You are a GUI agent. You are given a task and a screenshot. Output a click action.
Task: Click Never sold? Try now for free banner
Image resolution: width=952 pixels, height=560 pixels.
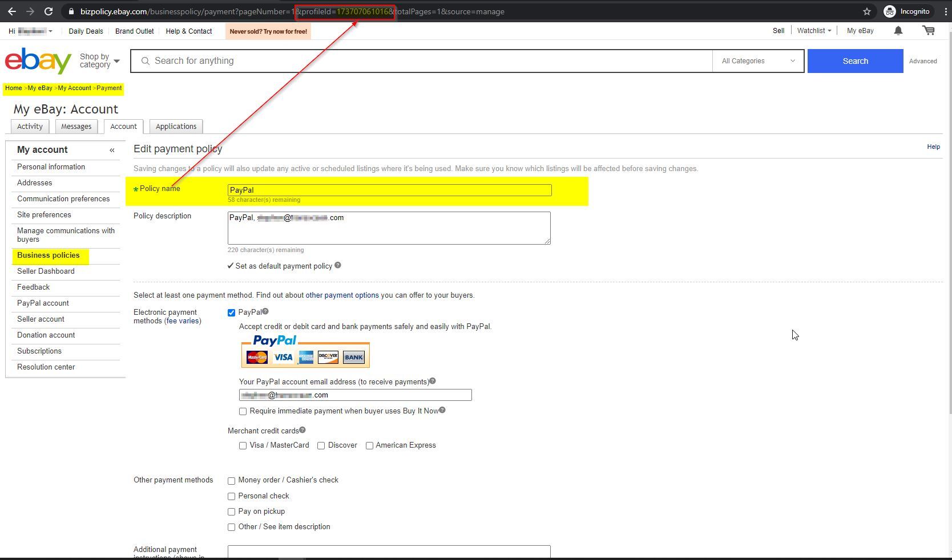coord(268,31)
